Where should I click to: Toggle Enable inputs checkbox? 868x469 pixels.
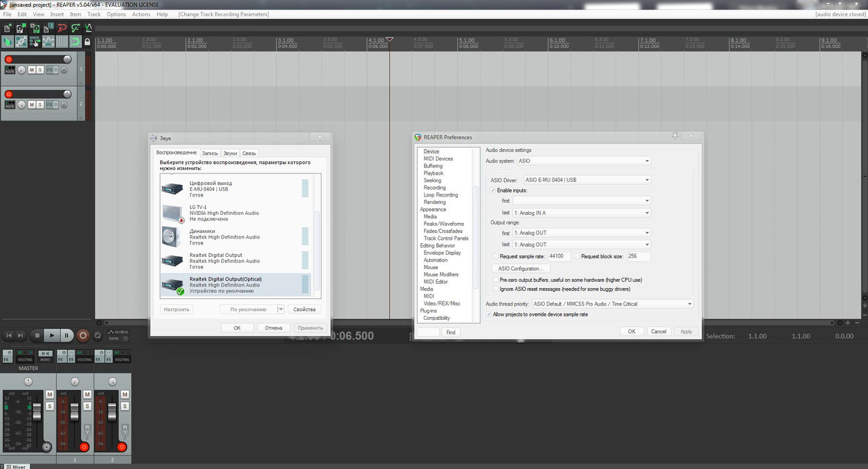click(493, 190)
